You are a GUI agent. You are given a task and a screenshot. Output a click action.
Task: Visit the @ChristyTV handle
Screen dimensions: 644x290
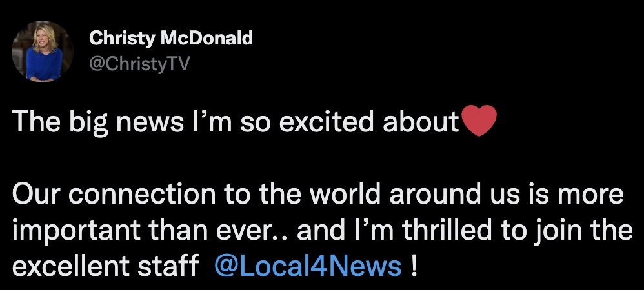click(139, 64)
